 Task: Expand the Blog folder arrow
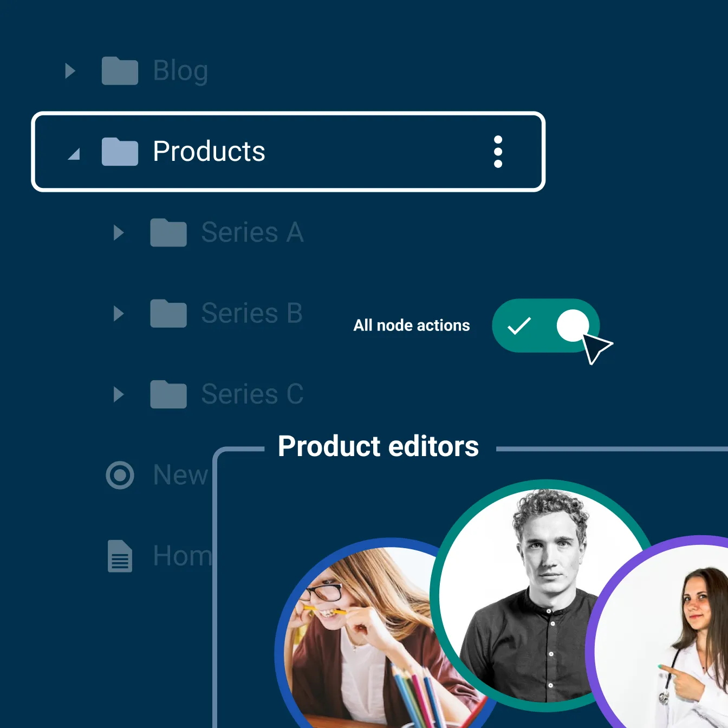(70, 71)
